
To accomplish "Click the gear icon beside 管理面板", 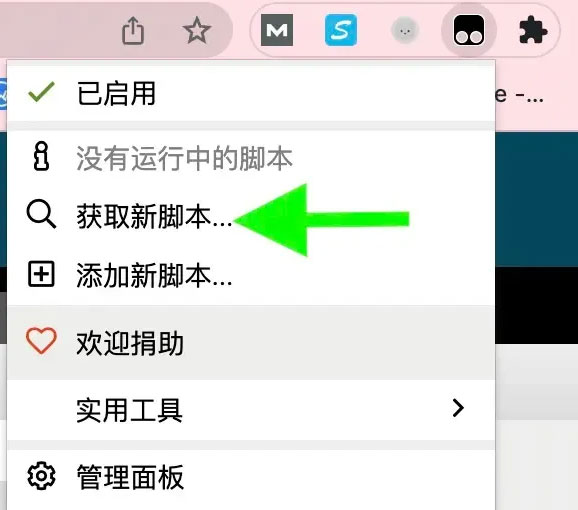I will (x=41, y=476).
